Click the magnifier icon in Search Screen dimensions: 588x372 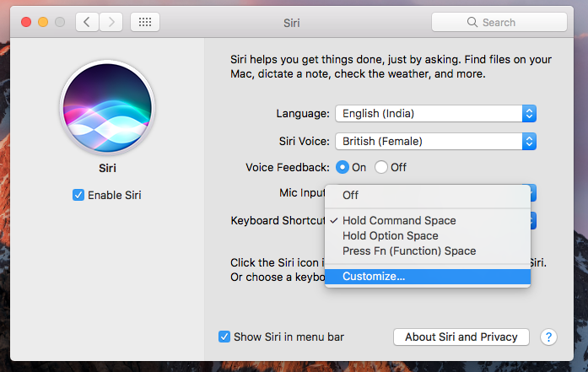[472, 22]
